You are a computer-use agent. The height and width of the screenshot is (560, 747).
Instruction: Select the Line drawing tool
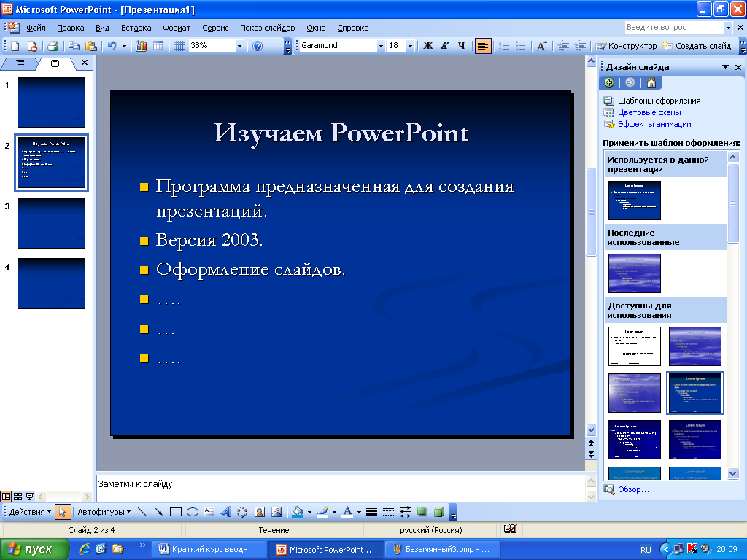[x=142, y=512]
